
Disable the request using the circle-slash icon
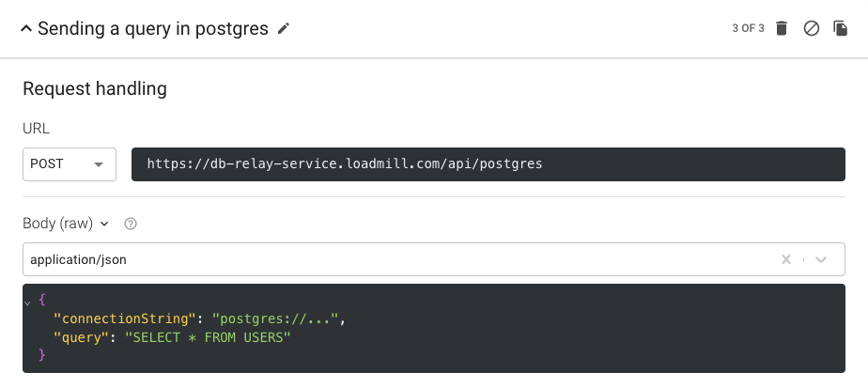812,28
